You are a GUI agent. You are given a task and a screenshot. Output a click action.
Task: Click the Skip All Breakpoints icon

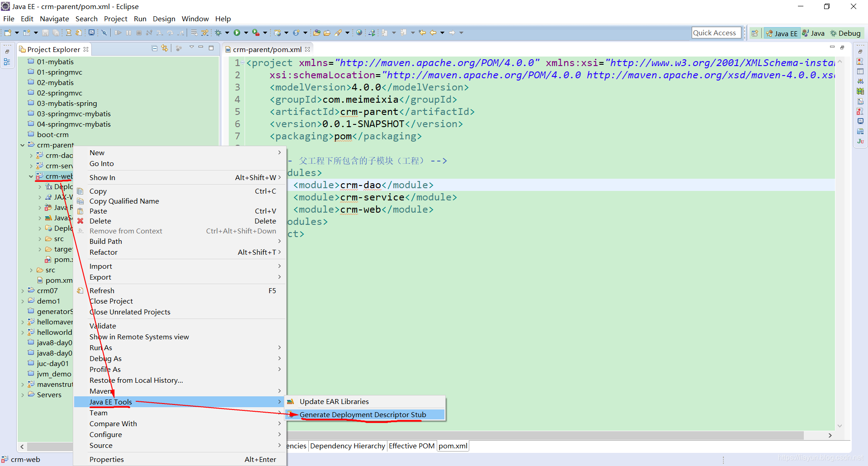[x=104, y=33]
